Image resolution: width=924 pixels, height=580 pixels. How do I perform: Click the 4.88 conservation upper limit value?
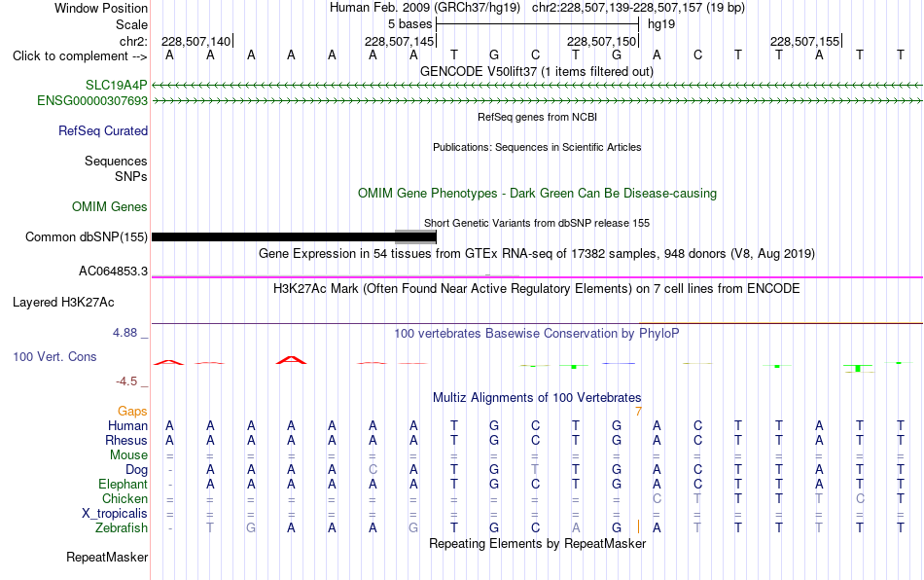click(x=124, y=333)
